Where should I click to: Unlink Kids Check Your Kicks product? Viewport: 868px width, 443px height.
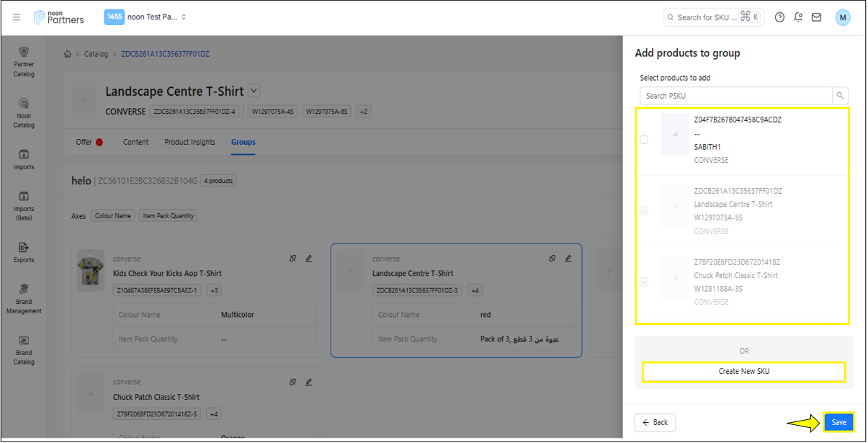pyautogui.click(x=293, y=259)
